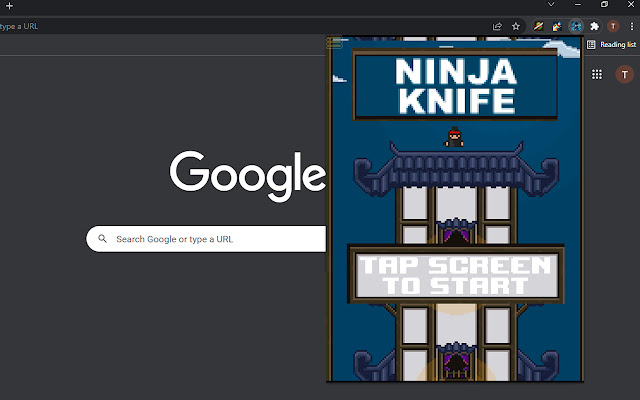Open the Chrome three-dot menu
Viewport: 640px width, 400px height.
pos(631,27)
